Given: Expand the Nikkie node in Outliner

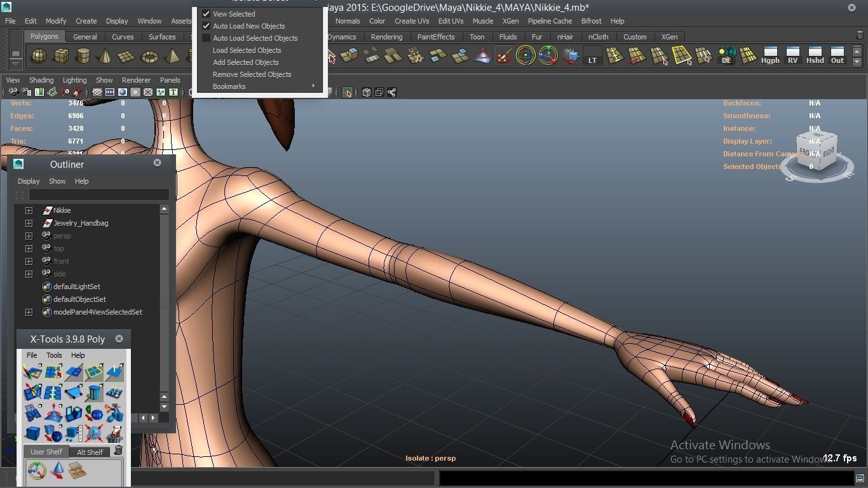Looking at the screenshot, I should [29, 210].
